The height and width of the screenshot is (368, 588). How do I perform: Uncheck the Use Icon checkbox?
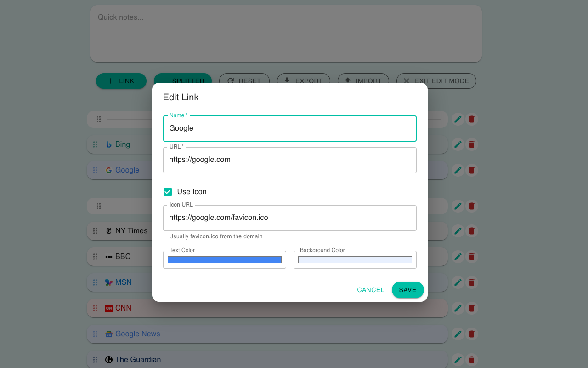click(x=168, y=192)
